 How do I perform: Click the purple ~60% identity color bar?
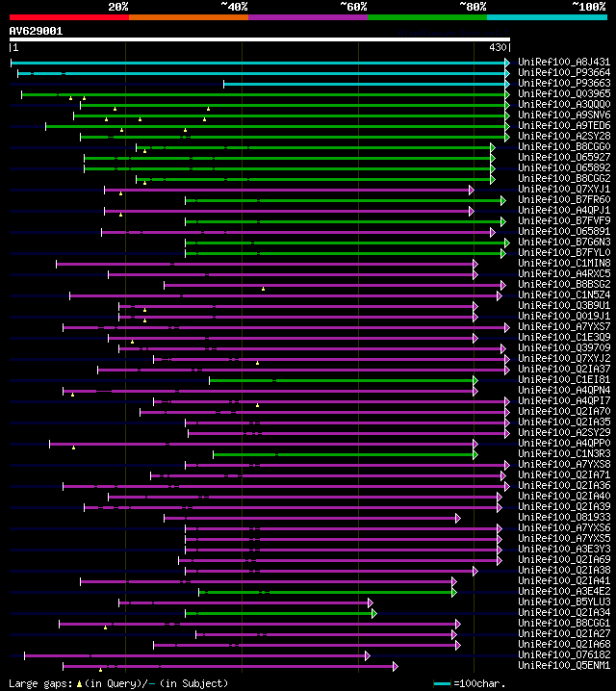(x=308, y=17)
